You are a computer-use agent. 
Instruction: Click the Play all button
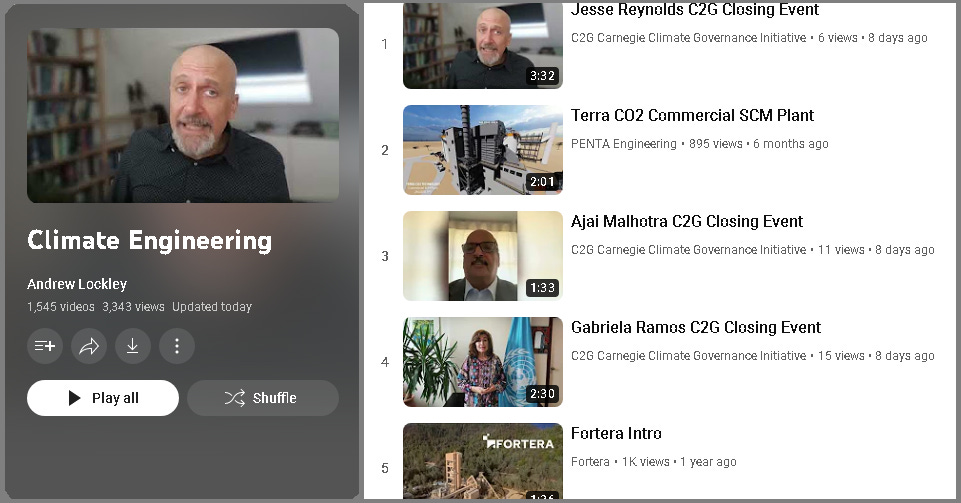point(103,398)
